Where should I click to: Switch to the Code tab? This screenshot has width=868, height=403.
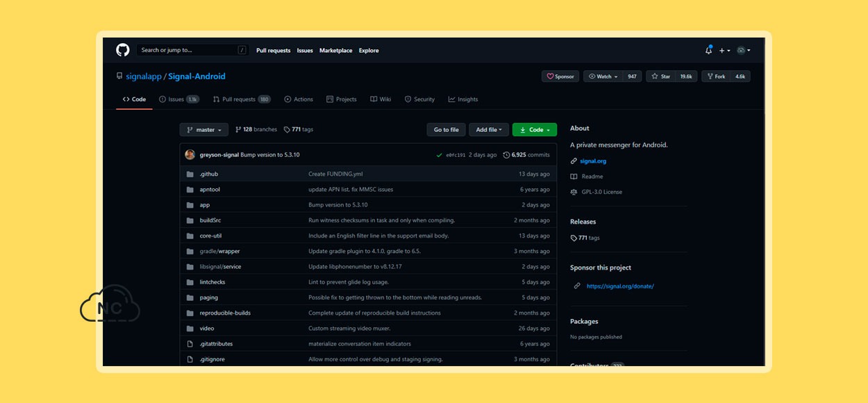coord(134,99)
